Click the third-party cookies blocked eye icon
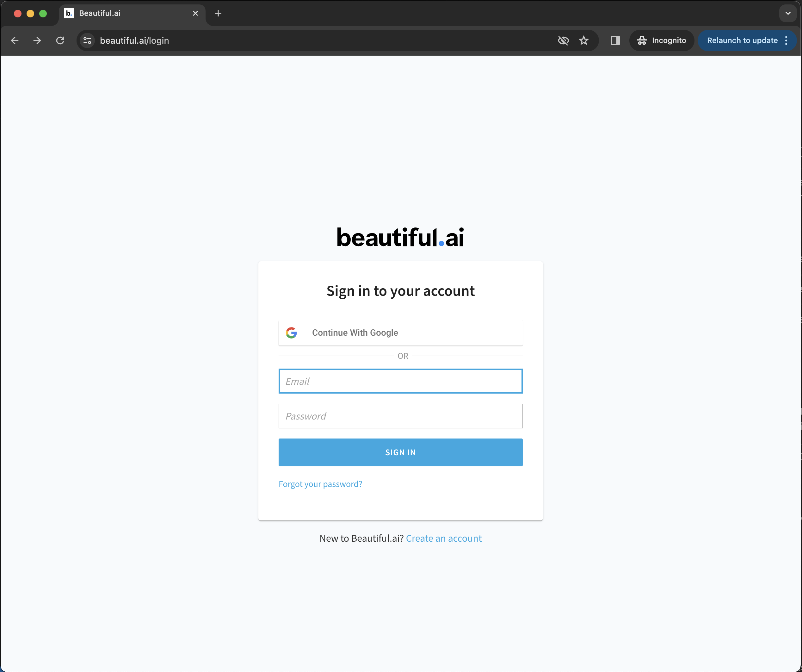The width and height of the screenshot is (802, 672). click(563, 40)
